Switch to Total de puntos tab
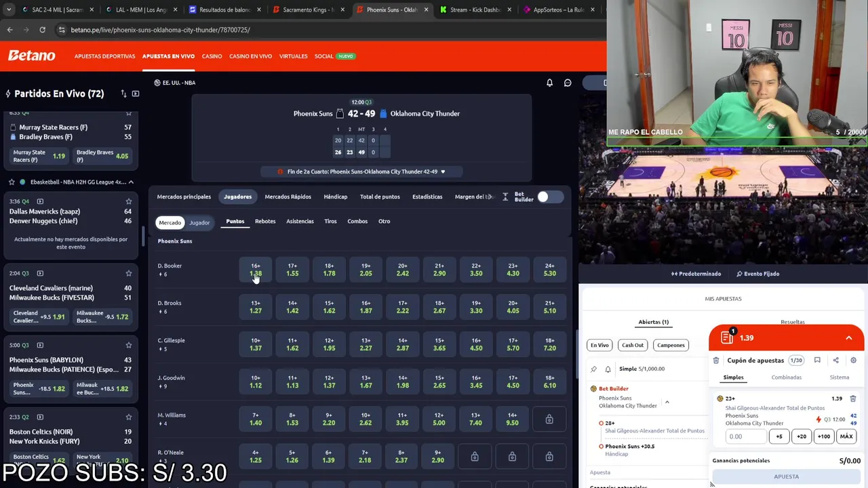This screenshot has width=868, height=488. pyautogui.click(x=380, y=197)
